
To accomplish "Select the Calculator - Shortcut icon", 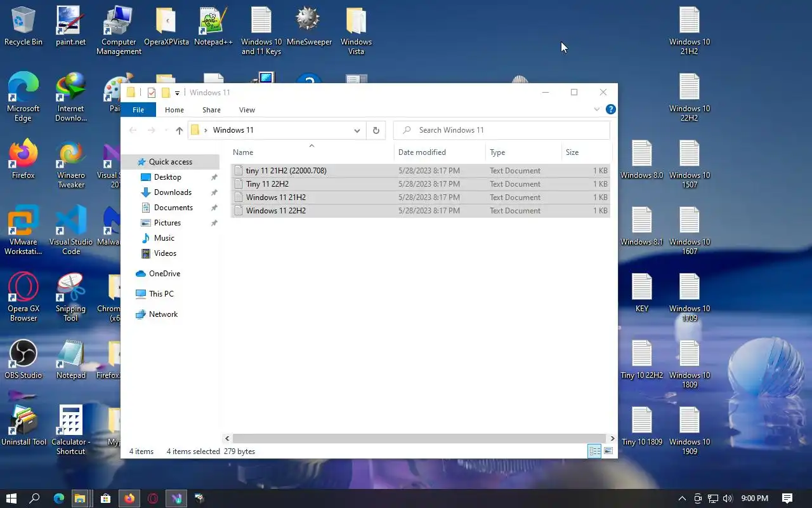I will click(70, 430).
